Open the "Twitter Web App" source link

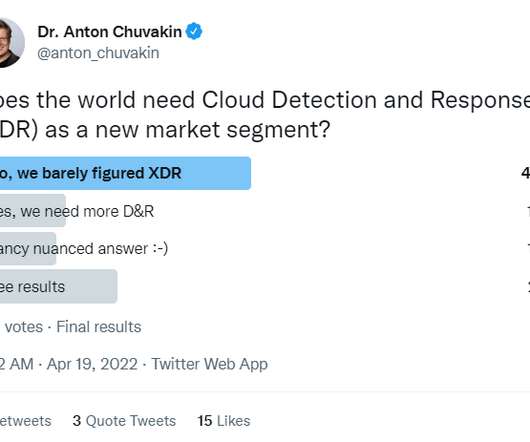[x=210, y=364]
